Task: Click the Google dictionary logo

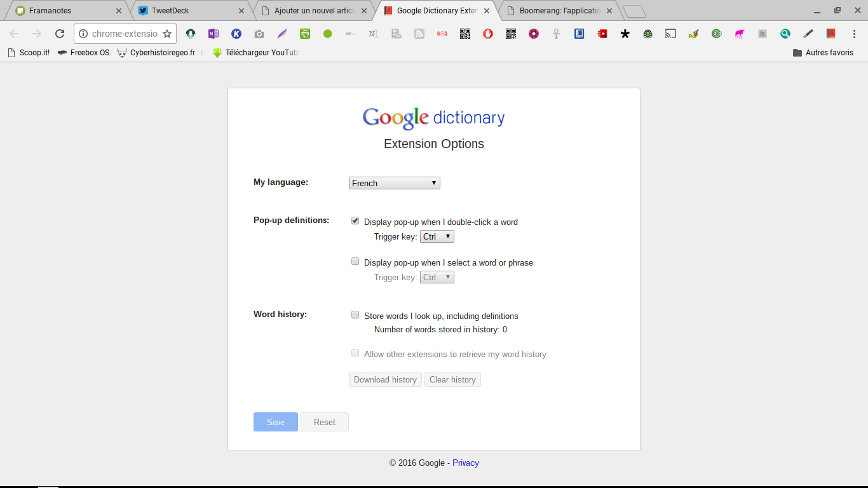Action: tap(433, 118)
